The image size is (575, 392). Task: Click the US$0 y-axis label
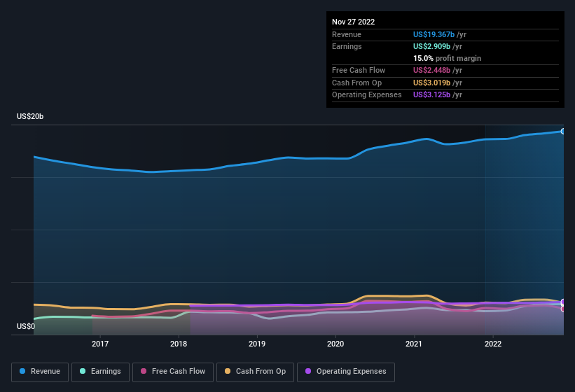pyautogui.click(x=26, y=326)
